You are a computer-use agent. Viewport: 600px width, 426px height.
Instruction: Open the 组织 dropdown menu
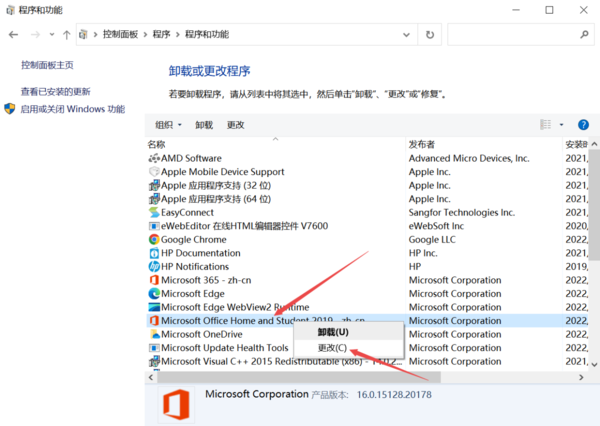pyautogui.click(x=168, y=125)
